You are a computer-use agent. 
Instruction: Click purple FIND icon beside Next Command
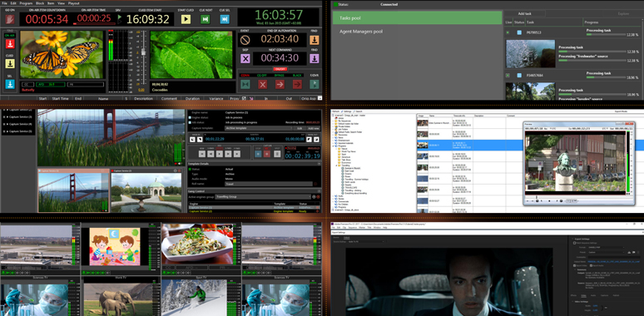click(315, 58)
